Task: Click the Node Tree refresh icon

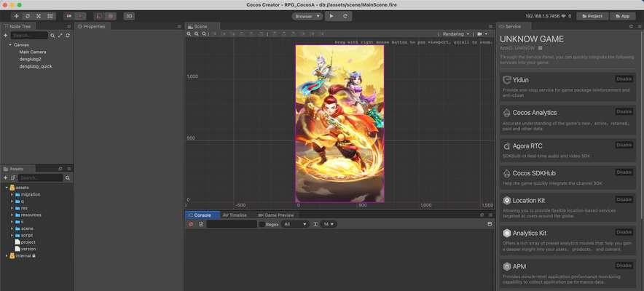Action: 68,36
